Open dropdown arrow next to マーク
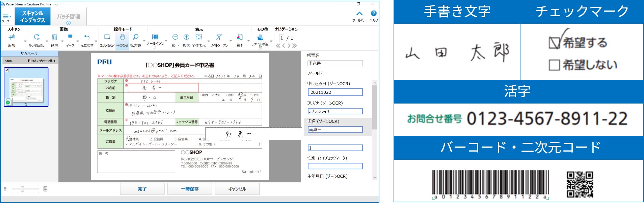Viewport: 644px width, 203px height. 78,41
